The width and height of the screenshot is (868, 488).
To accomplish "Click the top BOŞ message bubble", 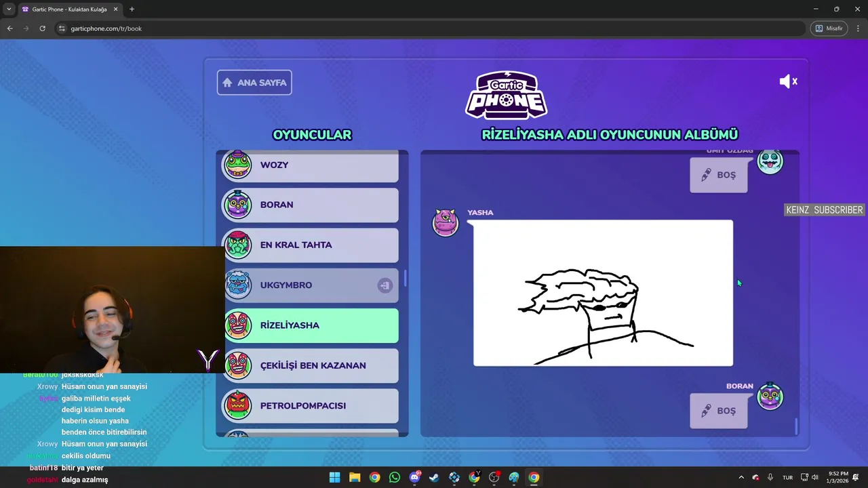I will click(719, 175).
